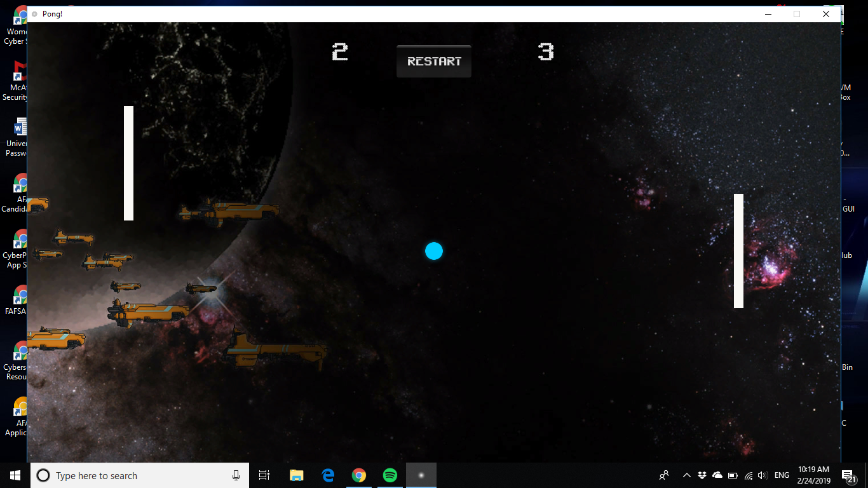
Task: Show hidden system tray icons
Action: tap(686, 475)
